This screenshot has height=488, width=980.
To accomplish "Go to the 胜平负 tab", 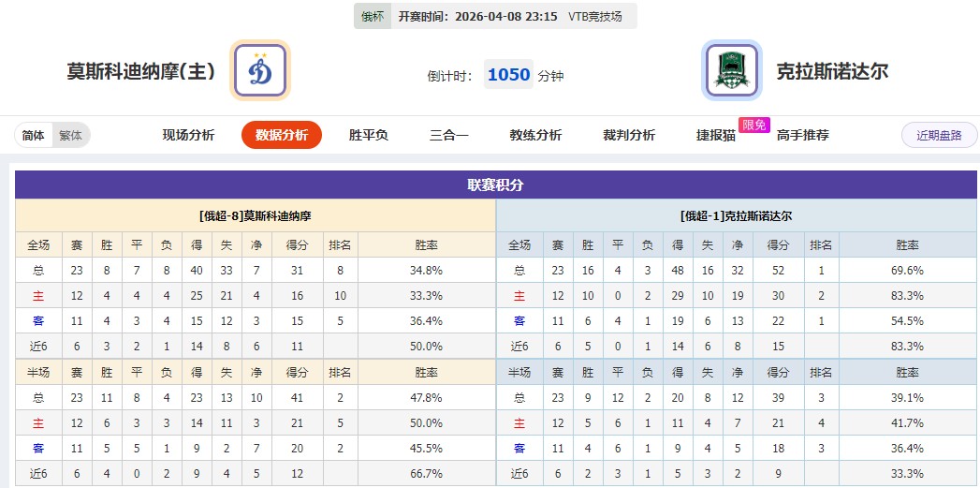I will [369, 135].
